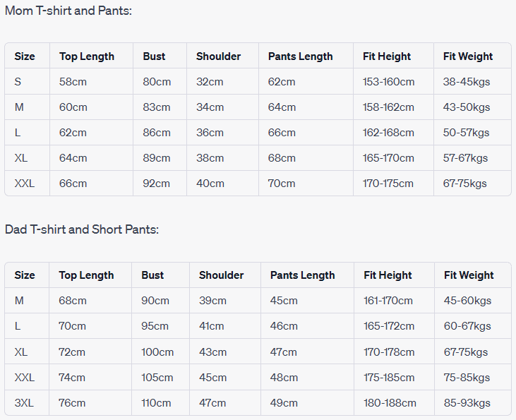Image resolution: width=516 pixels, height=420 pixels.
Task: Select the 50-57kgs fit weight cell
Action: (x=467, y=133)
